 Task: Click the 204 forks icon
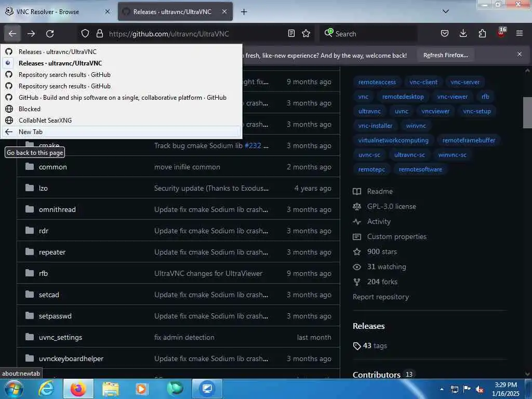tap(357, 282)
